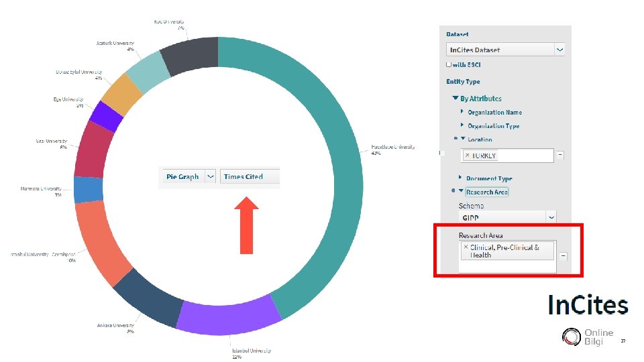The height and width of the screenshot is (362, 644).
Task: Open the Times Cited indicator selector
Action: pos(250,176)
